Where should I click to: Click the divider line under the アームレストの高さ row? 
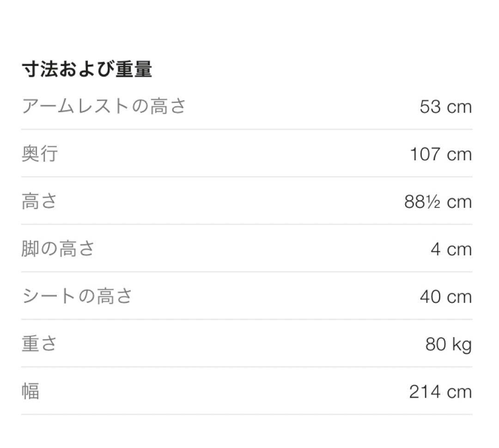[x=247, y=129]
